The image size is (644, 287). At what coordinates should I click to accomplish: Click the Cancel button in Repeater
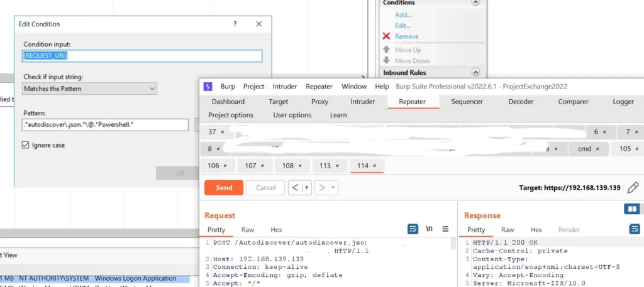[265, 188]
